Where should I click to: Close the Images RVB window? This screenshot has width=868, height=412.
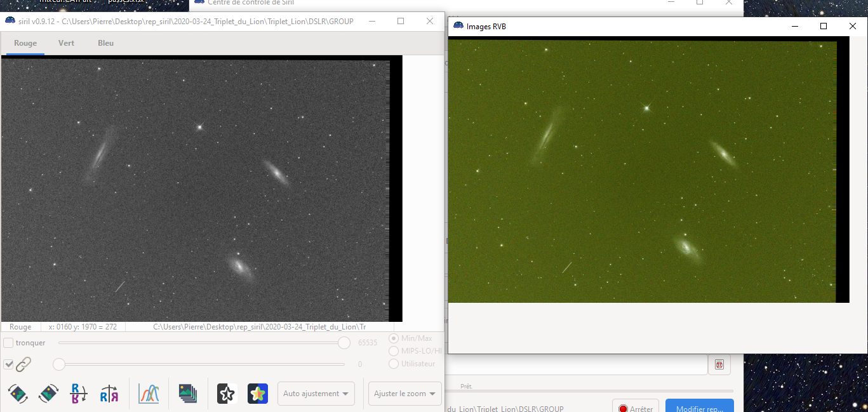tap(853, 26)
